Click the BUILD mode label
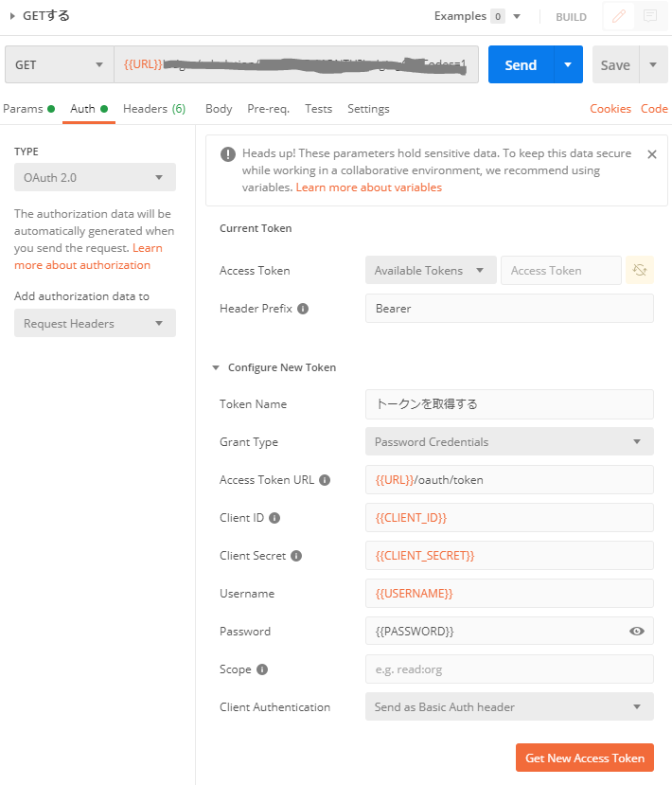 point(571,17)
